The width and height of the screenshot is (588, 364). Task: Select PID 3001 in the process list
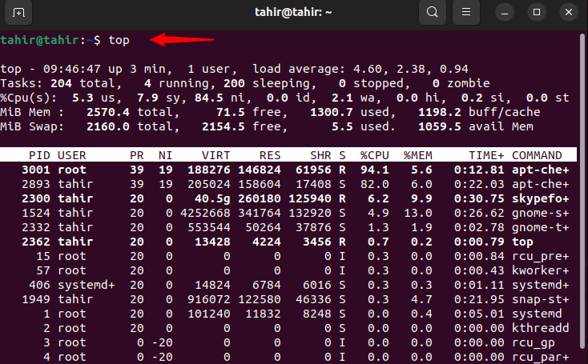tap(35, 170)
